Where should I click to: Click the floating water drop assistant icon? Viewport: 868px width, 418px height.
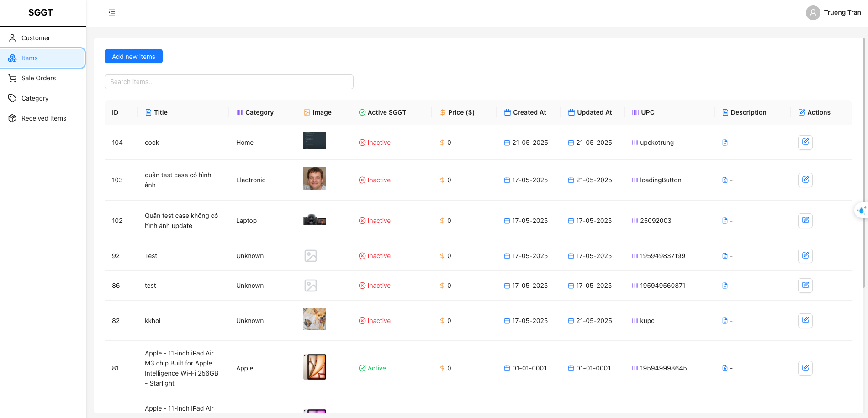tap(861, 210)
